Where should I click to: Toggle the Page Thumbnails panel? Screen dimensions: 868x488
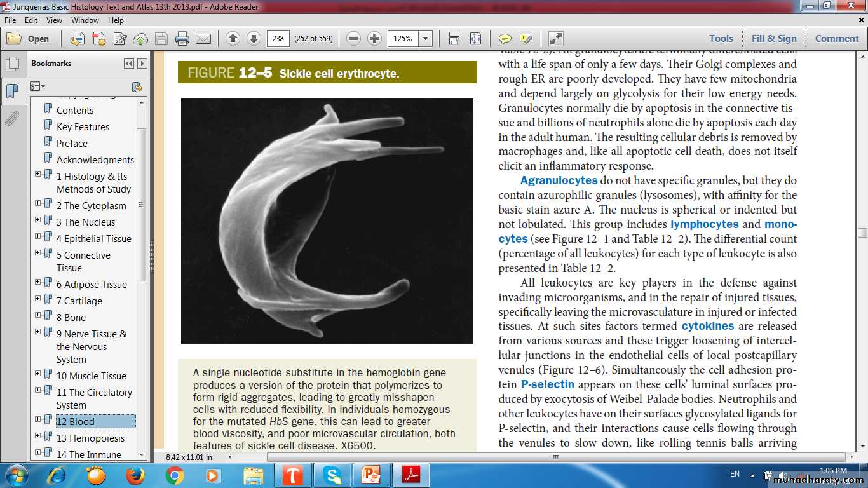11,64
